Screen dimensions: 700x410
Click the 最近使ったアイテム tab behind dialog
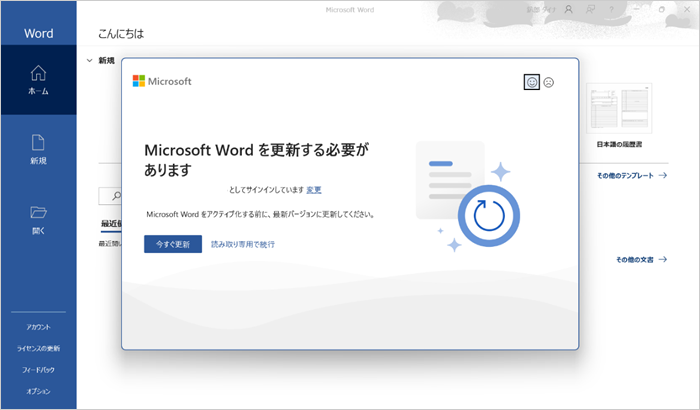(111, 223)
